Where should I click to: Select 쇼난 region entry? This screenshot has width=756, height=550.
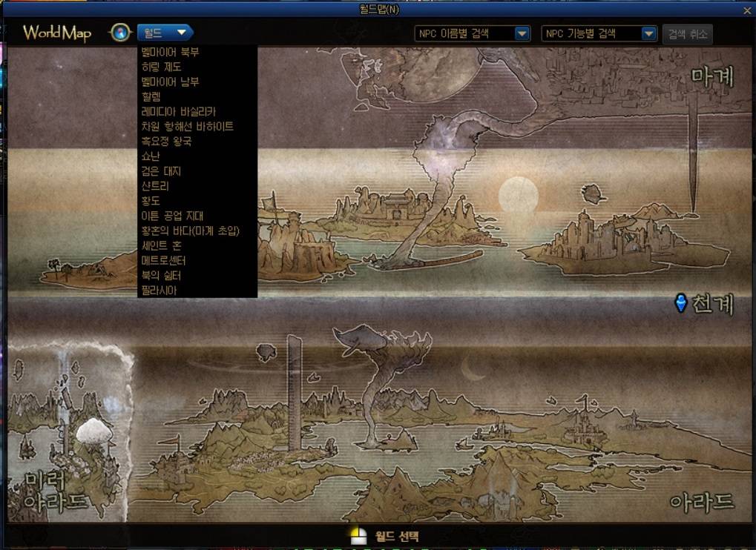coord(151,156)
